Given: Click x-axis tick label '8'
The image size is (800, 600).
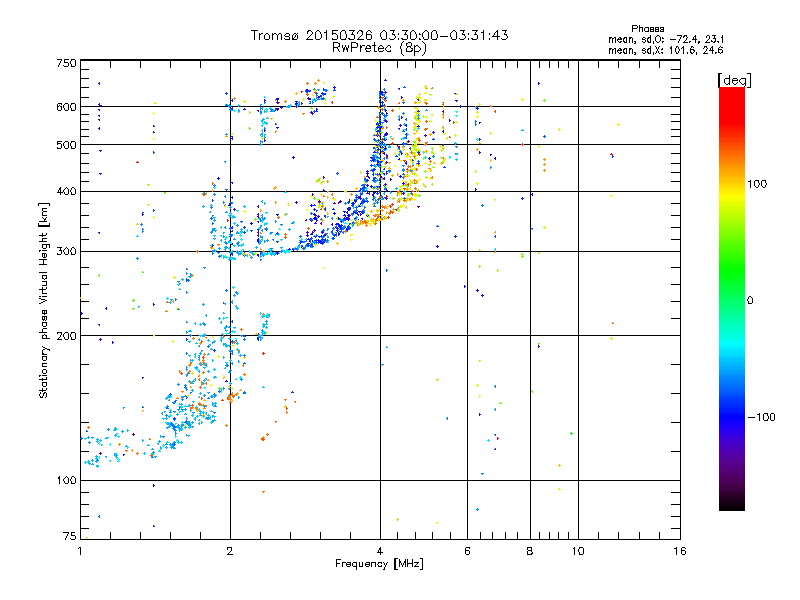Looking at the screenshot, I should point(530,551).
